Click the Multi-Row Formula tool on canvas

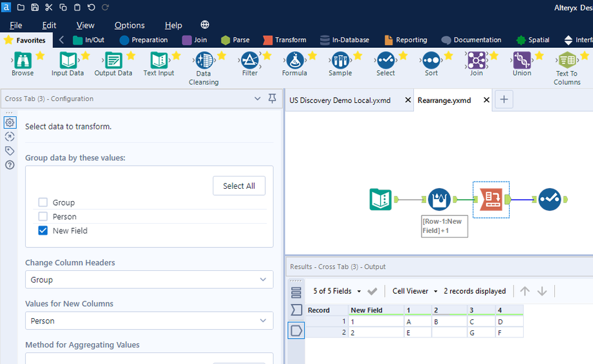(x=438, y=199)
